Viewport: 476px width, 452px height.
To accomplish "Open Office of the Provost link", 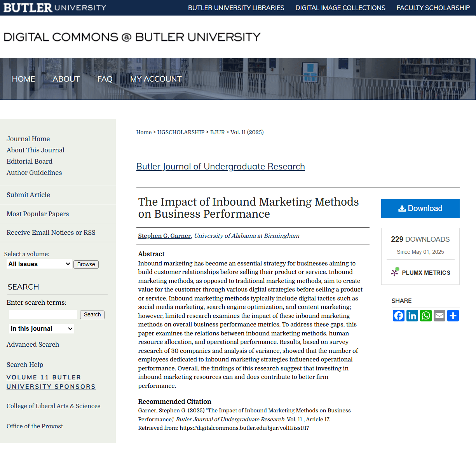I will pos(35,426).
